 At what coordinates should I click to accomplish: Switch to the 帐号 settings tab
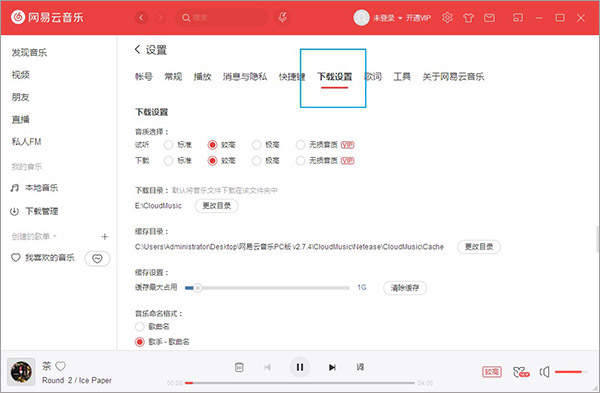tap(144, 77)
